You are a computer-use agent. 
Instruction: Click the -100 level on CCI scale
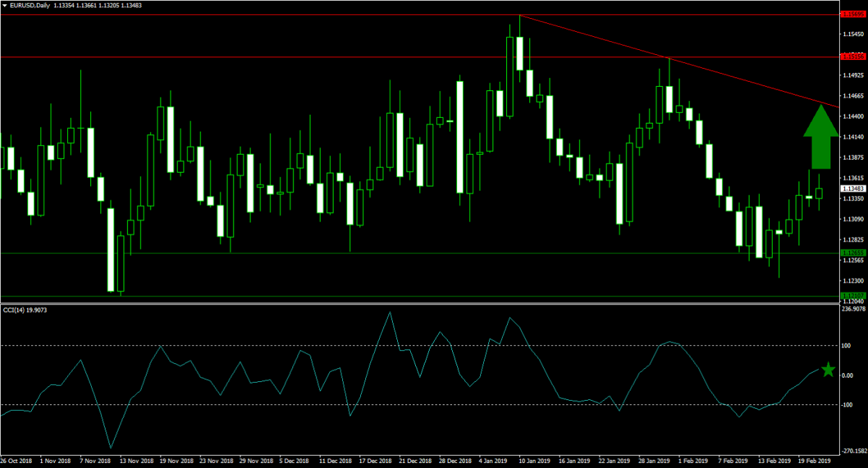coord(849,405)
